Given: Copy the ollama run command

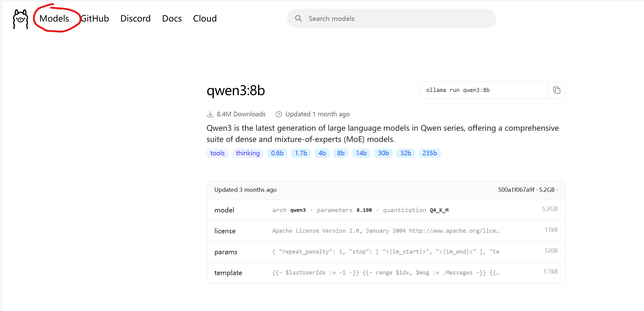Looking at the screenshot, I should point(557,90).
